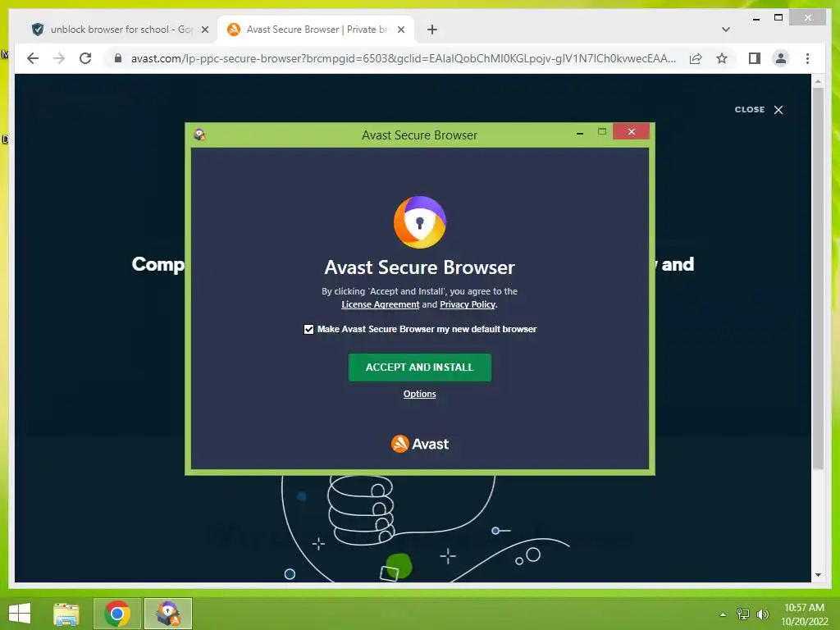This screenshot has width=840, height=630.
Task: Open the volume control icon
Action: click(762, 614)
